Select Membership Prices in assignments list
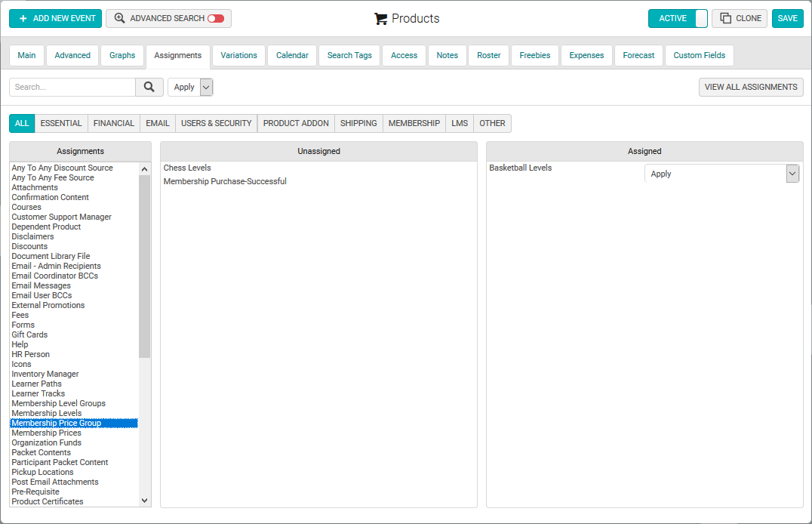Image resolution: width=812 pixels, height=524 pixels. tap(47, 433)
